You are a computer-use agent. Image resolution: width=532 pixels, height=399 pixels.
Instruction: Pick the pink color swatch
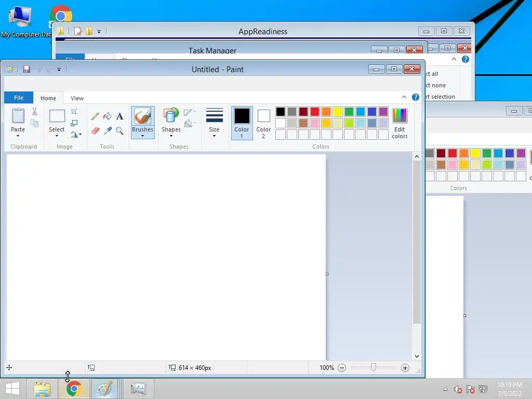coord(315,123)
